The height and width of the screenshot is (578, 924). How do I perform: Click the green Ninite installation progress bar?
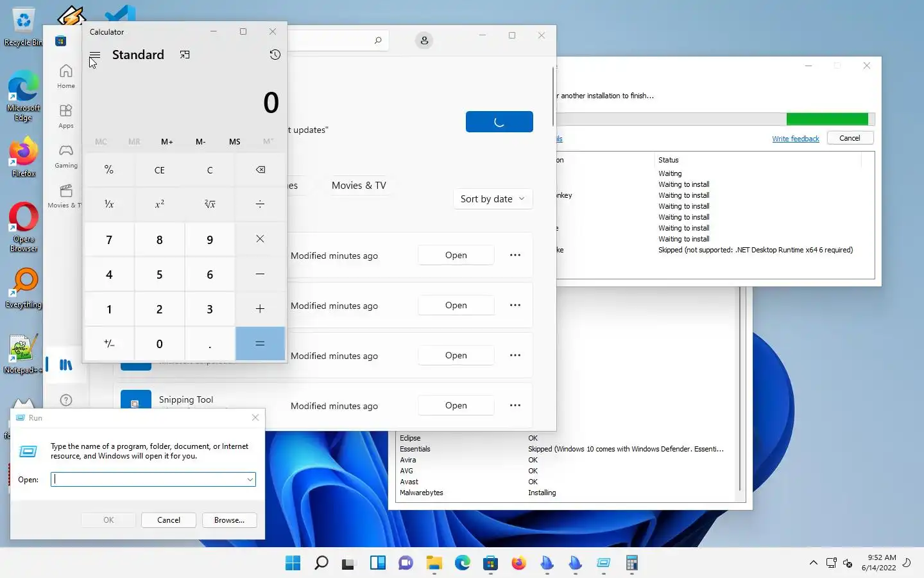point(827,119)
